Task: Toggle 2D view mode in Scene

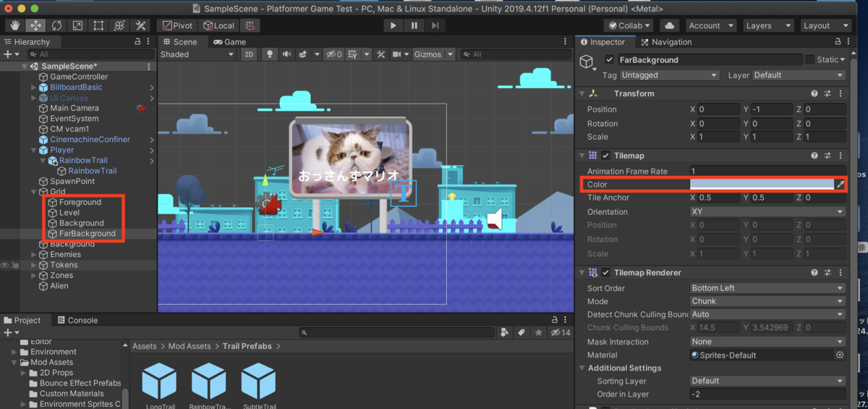Action: (x=249, y=54)
